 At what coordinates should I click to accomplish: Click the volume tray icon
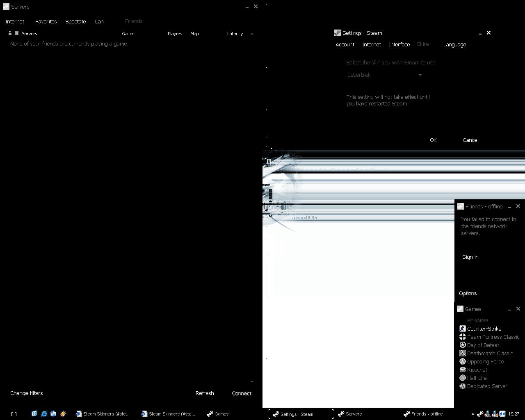pos(502,414)
